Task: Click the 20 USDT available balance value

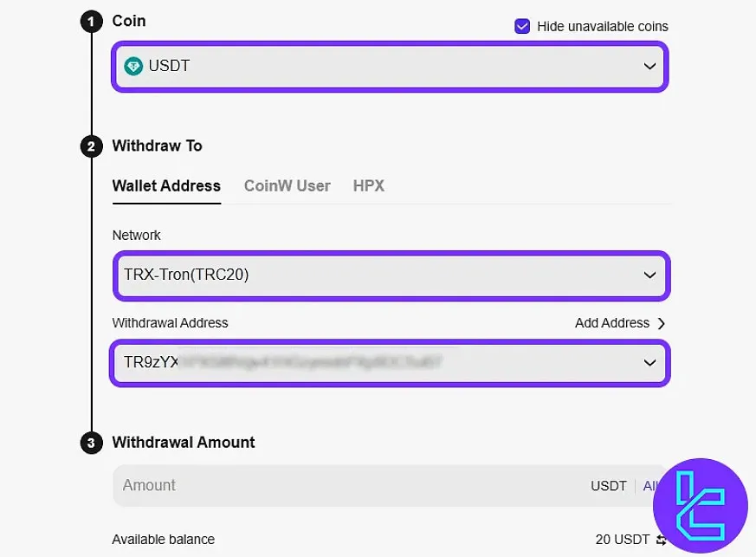Action: coord(622,539)
